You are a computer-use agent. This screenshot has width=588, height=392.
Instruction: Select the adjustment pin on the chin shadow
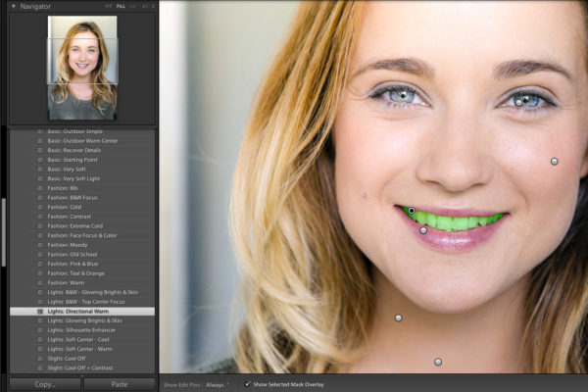(x=398, y=318)
